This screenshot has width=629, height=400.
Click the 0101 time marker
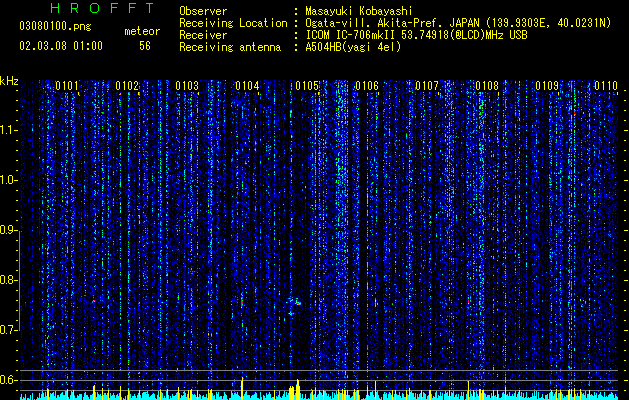click(67, 86)
